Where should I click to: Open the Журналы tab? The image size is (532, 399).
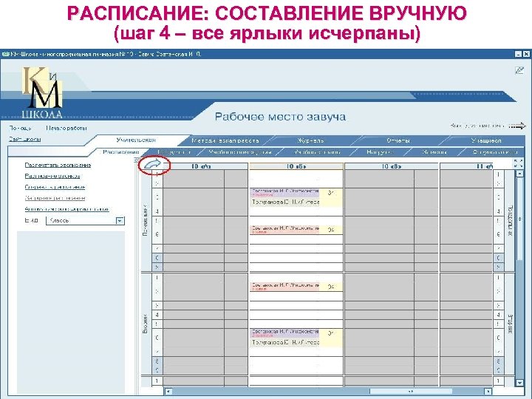(x=310, y=140)
